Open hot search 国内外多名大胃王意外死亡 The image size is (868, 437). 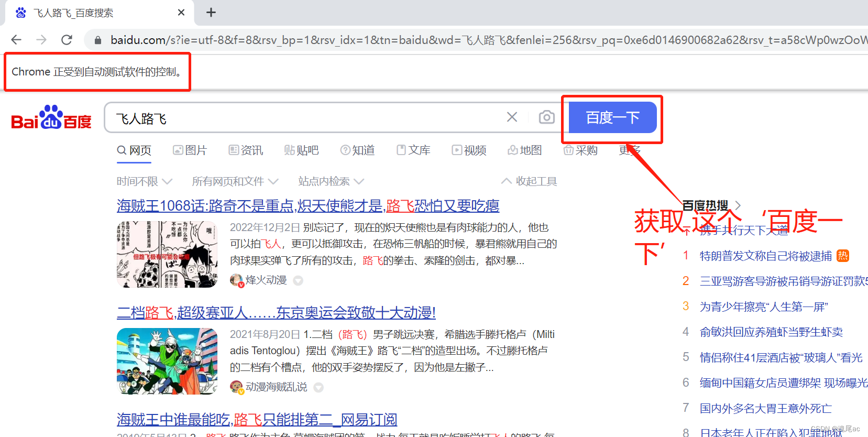pyautogui.click(x=766, y=409)
